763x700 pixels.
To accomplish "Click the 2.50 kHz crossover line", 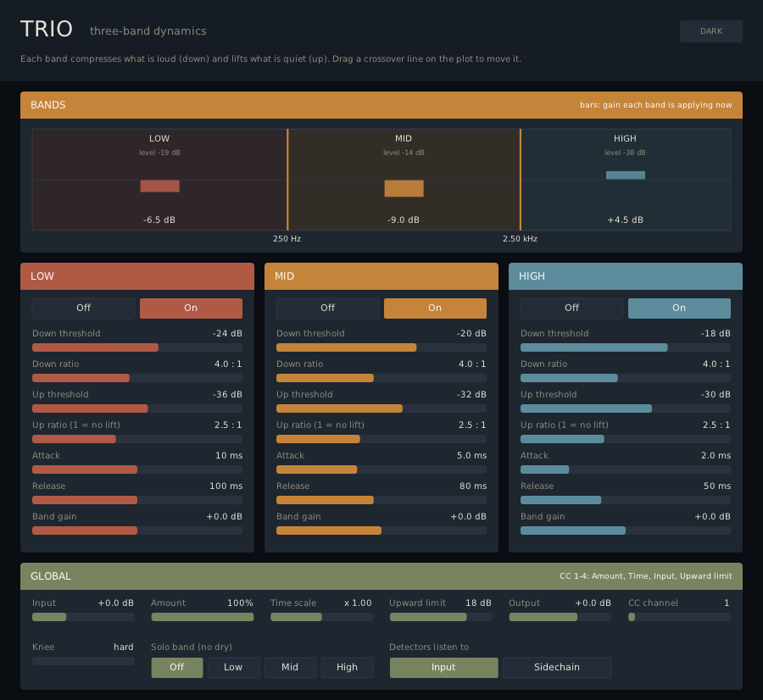I will click(x=521, y=180).
